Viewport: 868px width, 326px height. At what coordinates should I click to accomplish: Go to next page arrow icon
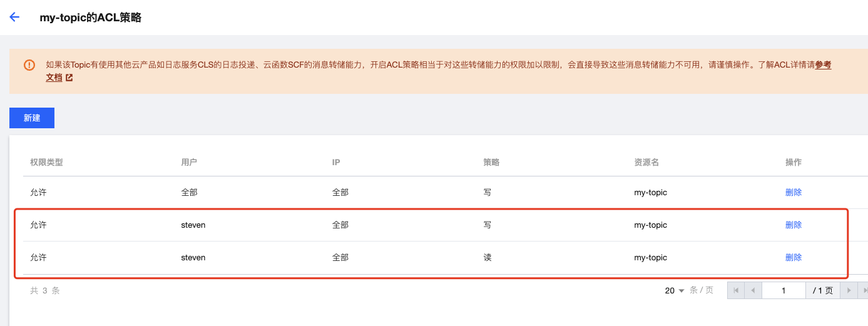tap(849, 290)
